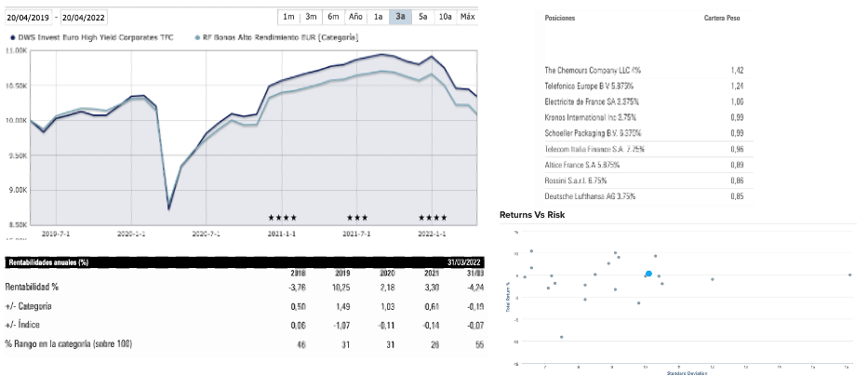Click the four-star rating near 2021-1-1
This screenshot has height=389, width=868.
click(283, 218)
